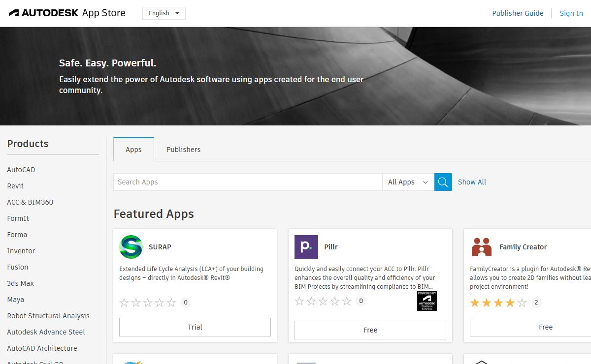Click the Family Creator star rating
The image size is (591, 364).
(498, 303)
